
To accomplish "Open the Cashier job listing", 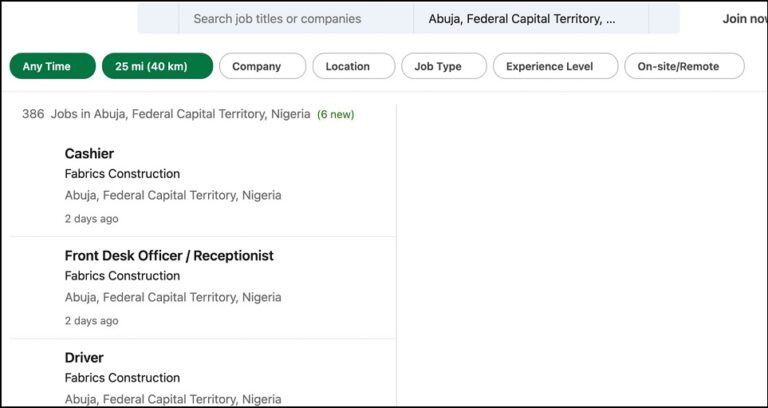I will [89, 153].
